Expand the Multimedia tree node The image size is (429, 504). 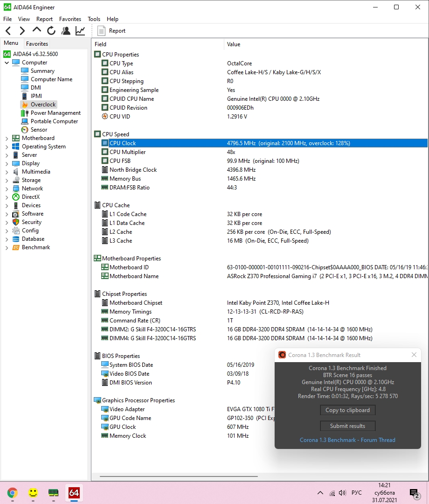pos(7,172)
